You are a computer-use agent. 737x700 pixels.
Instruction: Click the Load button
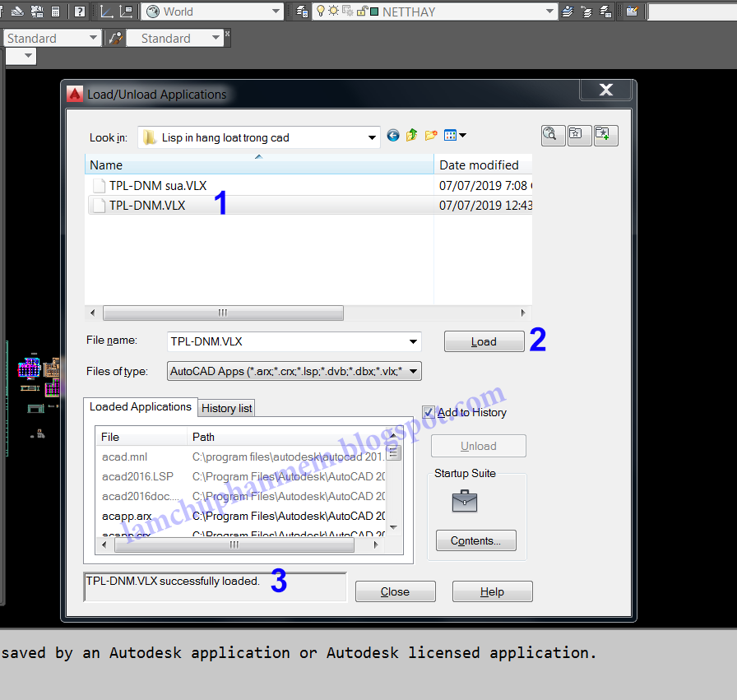tap(484, 341)
